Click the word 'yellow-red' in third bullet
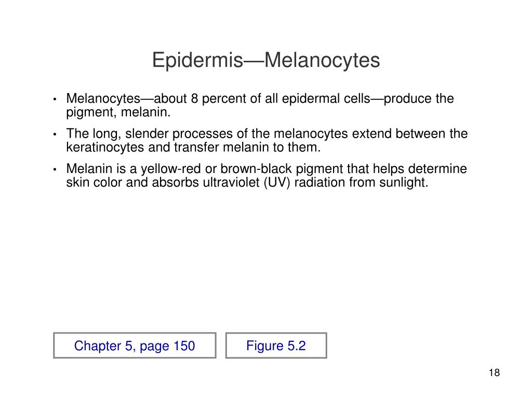The width and height of the screenshot is (532, 399). (170, 169)
